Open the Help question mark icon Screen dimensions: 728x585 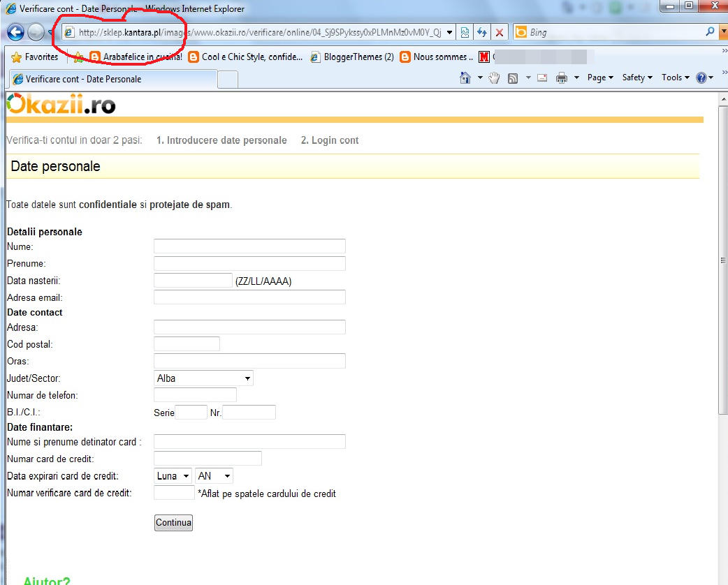[x=701, y=77]
